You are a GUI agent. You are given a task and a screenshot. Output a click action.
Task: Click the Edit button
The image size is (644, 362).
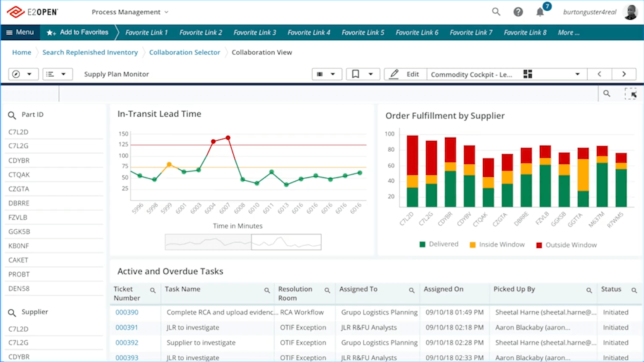pos(405,74)
